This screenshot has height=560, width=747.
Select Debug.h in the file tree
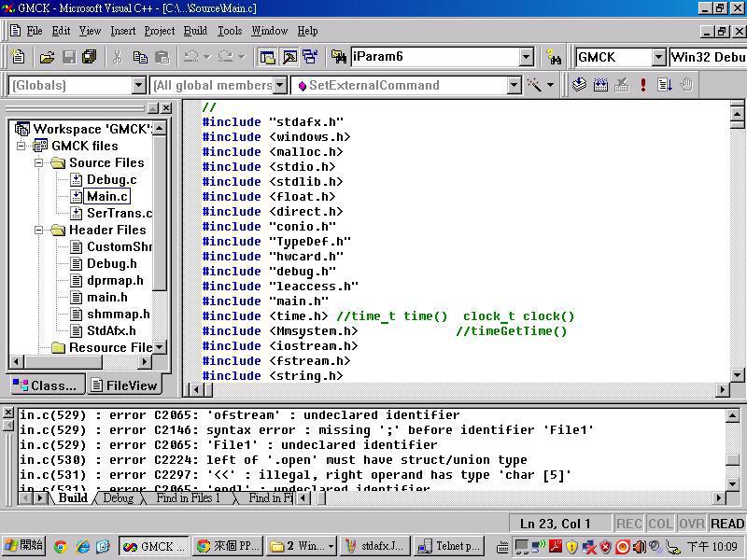[111, 263]
